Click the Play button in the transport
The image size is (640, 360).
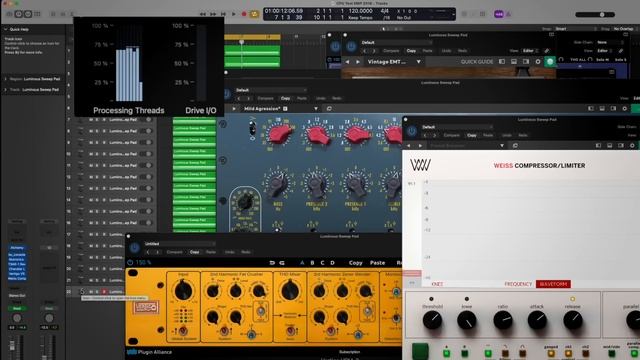233,14
